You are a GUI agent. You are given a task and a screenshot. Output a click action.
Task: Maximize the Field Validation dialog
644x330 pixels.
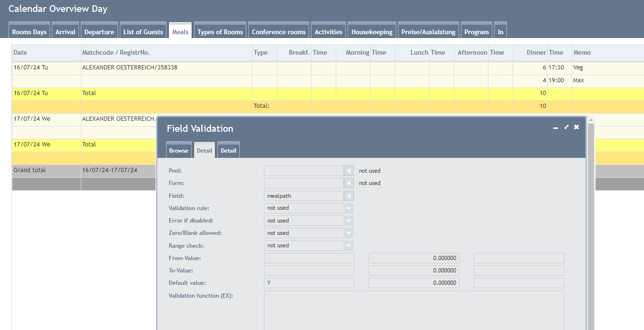click(566, 127)
